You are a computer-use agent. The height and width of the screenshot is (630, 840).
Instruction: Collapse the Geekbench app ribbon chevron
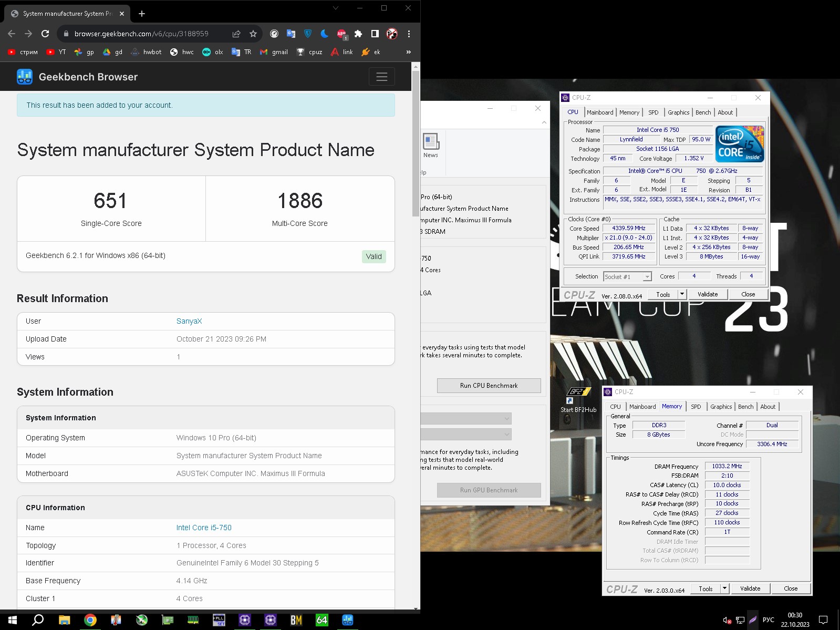[544, 122]
